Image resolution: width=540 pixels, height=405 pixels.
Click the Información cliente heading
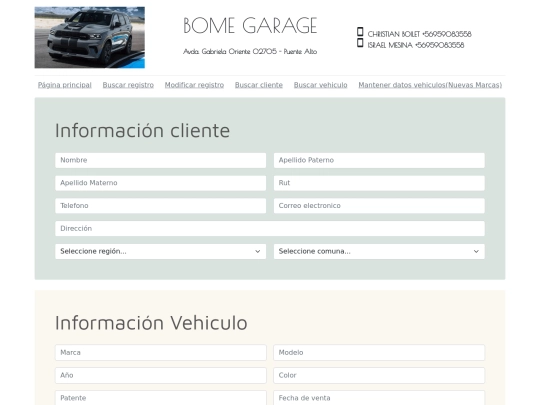(142, 131)
